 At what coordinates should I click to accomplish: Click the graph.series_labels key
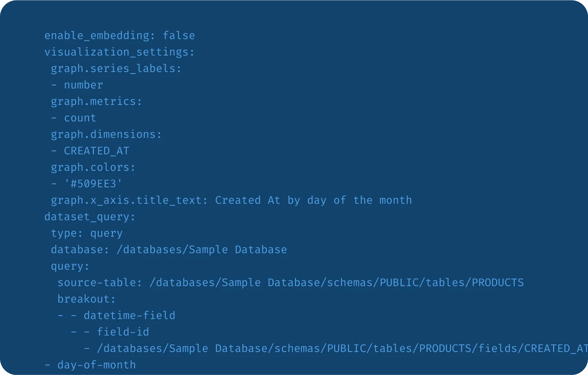(x=116, y=69)
